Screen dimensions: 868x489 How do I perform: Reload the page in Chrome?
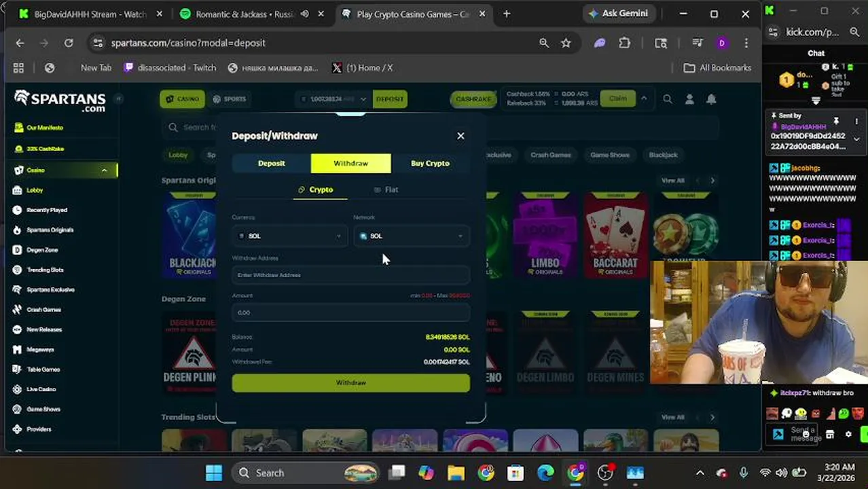[69, 43]
